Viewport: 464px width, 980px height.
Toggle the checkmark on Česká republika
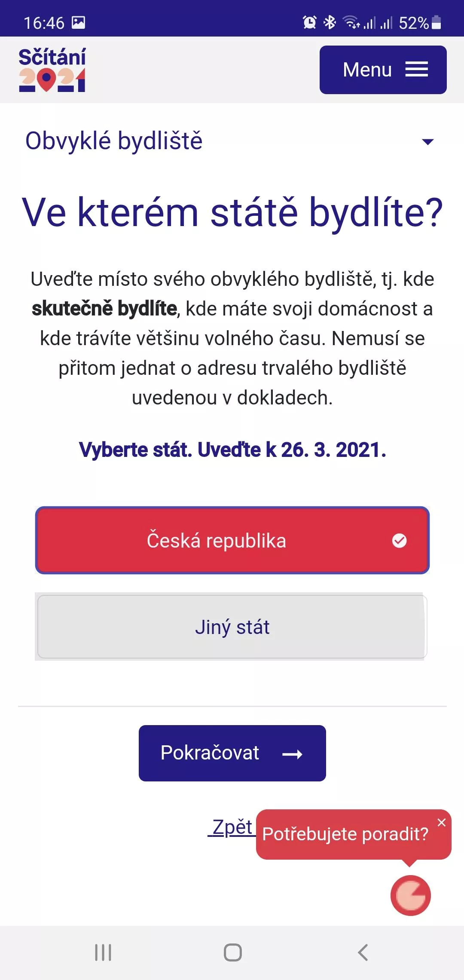[x=399, y=541]
